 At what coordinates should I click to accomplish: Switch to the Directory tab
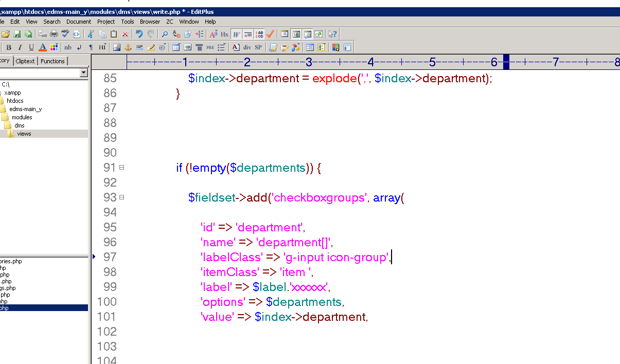(6, 61)
